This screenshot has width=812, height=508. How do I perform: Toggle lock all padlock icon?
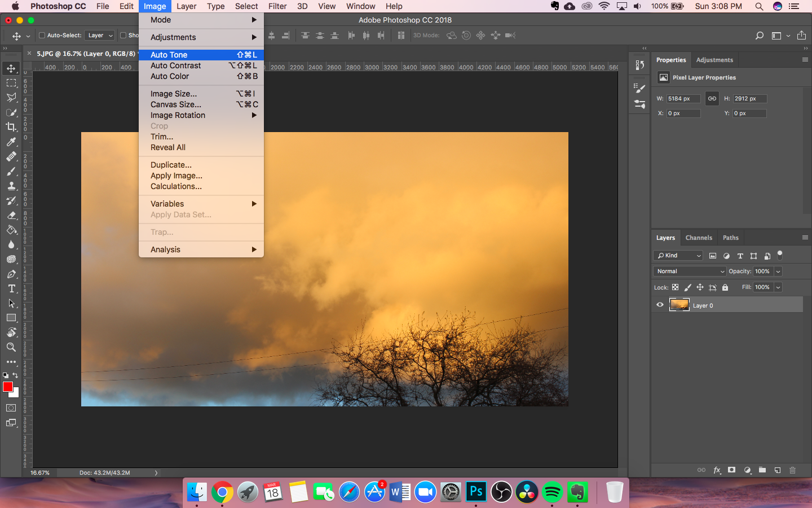[x=725, y=287]
